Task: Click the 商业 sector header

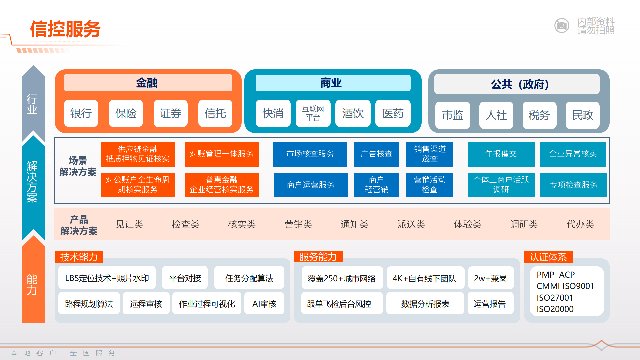Action: click(x=333, y=83)
